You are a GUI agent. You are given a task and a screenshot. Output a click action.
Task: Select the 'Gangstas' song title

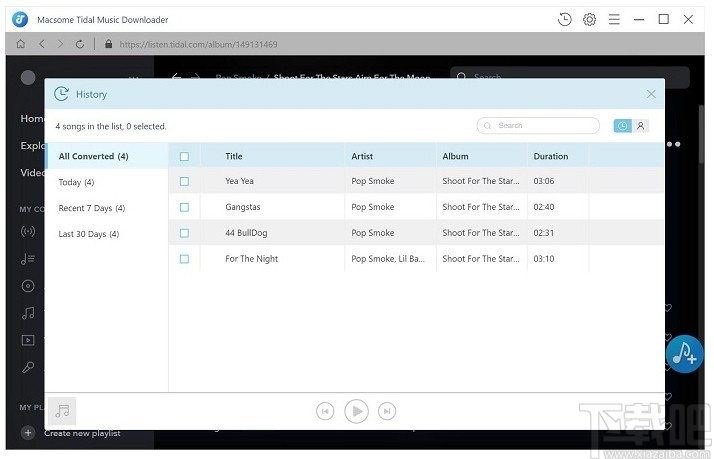click(x=243, y=207)
